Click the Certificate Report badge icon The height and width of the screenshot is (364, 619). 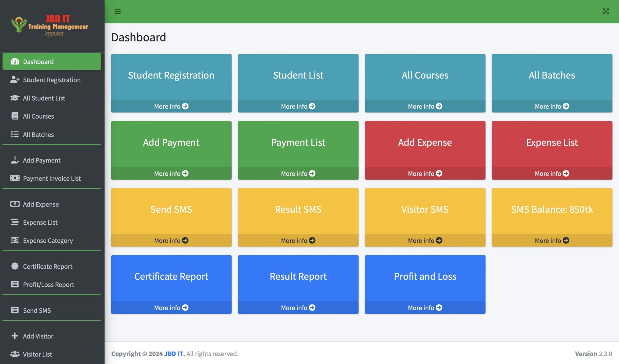coord(15,266)
